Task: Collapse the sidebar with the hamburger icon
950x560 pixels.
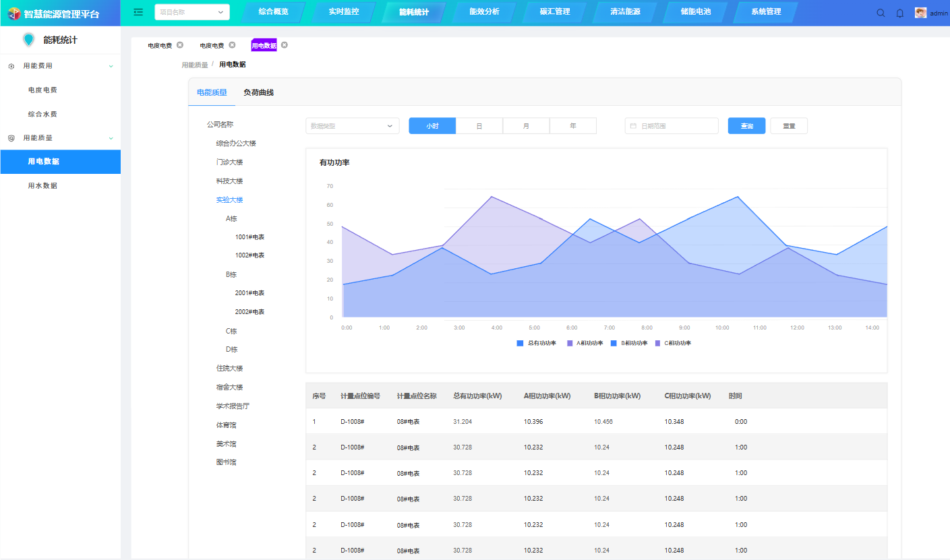Action: click(138, 12)
